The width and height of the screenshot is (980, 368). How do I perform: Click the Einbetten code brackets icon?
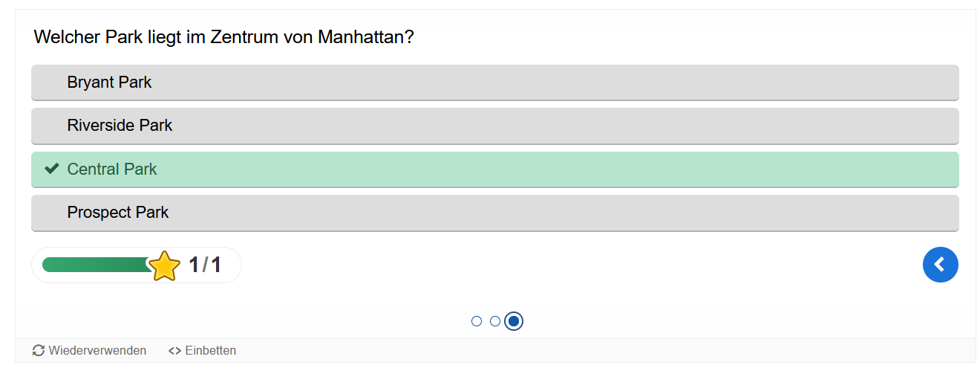tap(174, 351)
